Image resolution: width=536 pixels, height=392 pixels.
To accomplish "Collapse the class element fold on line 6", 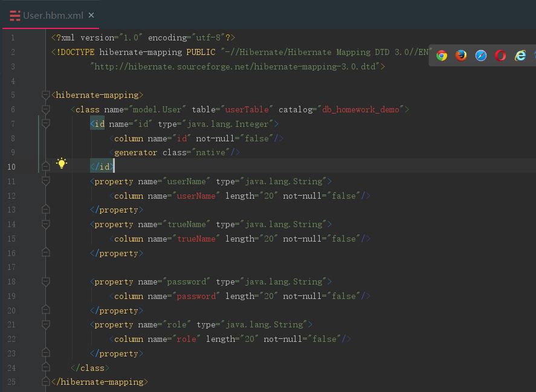I will click(x=45, y=109).
